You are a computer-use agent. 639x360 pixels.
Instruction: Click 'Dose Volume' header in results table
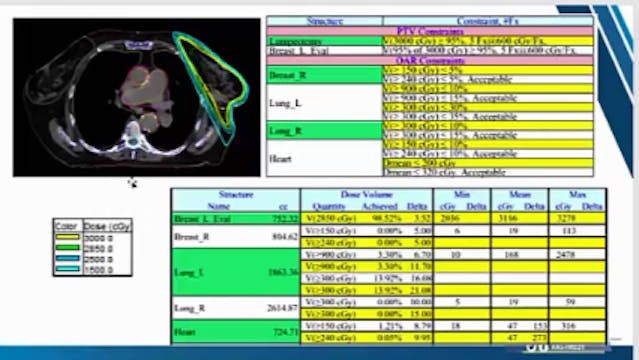(366, 194)
